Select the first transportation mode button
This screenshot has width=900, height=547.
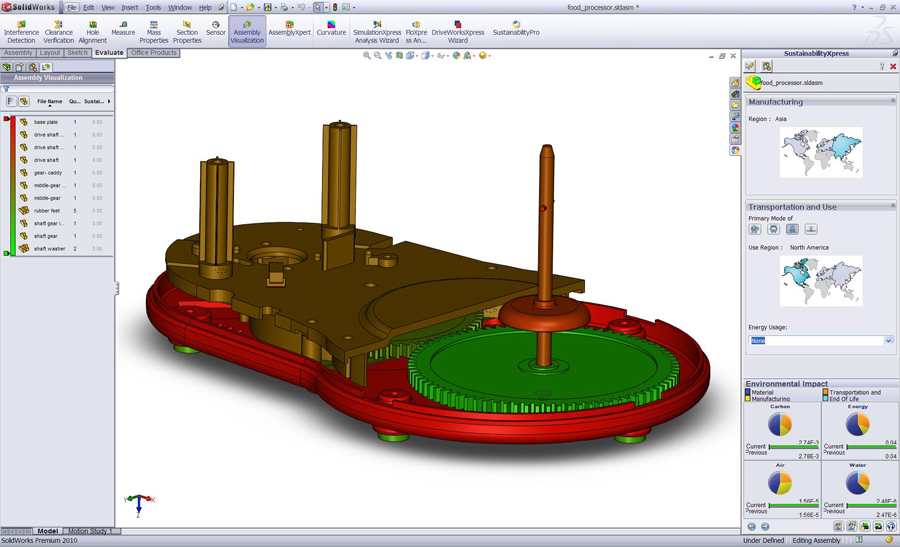coord(755,230)
